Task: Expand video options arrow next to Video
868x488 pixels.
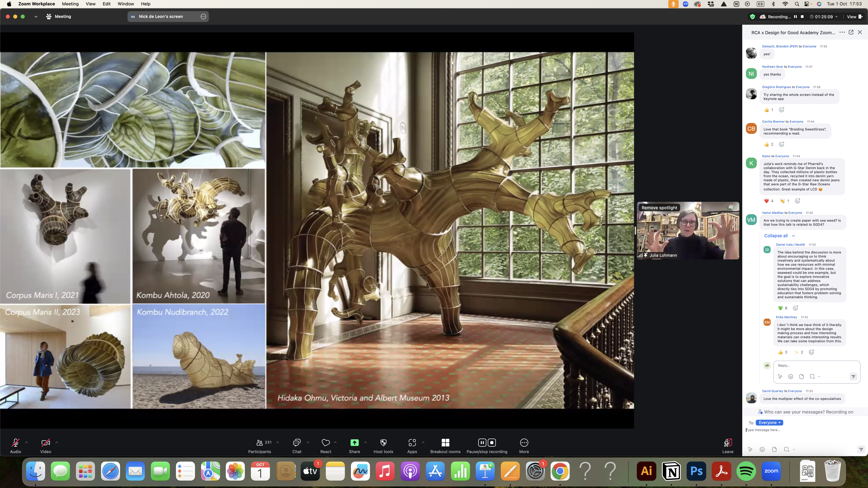Action: tap(57, 442)
